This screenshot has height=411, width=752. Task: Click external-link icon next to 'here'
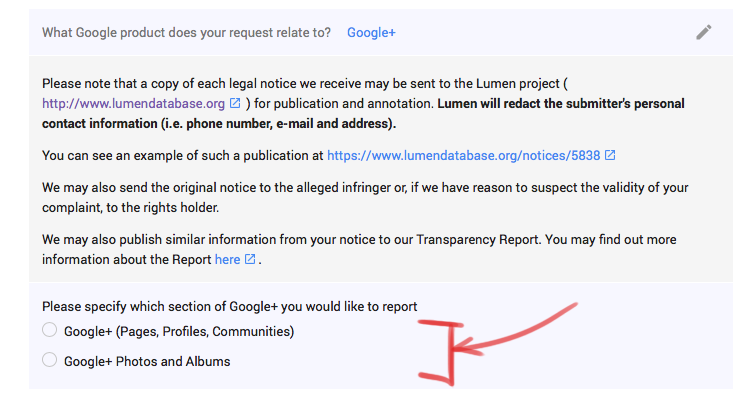coord(250,259)
